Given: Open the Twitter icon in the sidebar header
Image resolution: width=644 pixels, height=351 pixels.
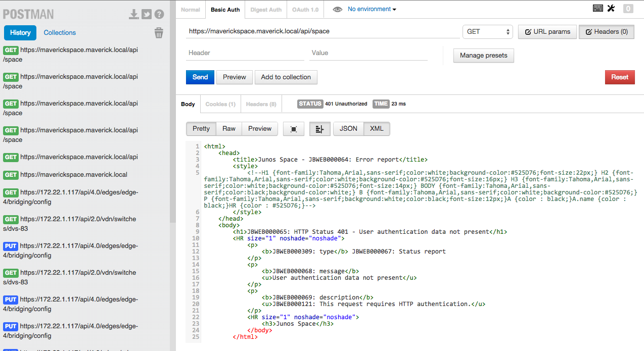Looking at the screenshot, I should (x=147, y=14).
